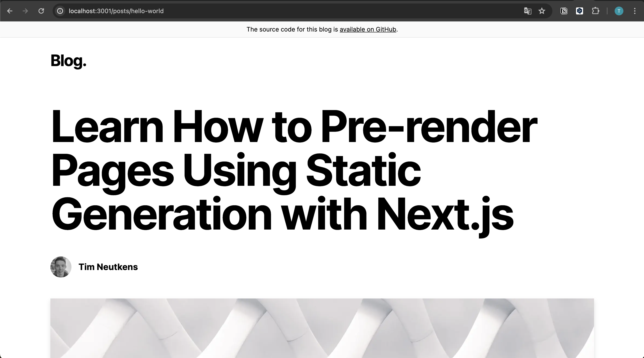644x358 pixels.
Task: Click the blue hexagon extension icon
Action: pos(580,11)
